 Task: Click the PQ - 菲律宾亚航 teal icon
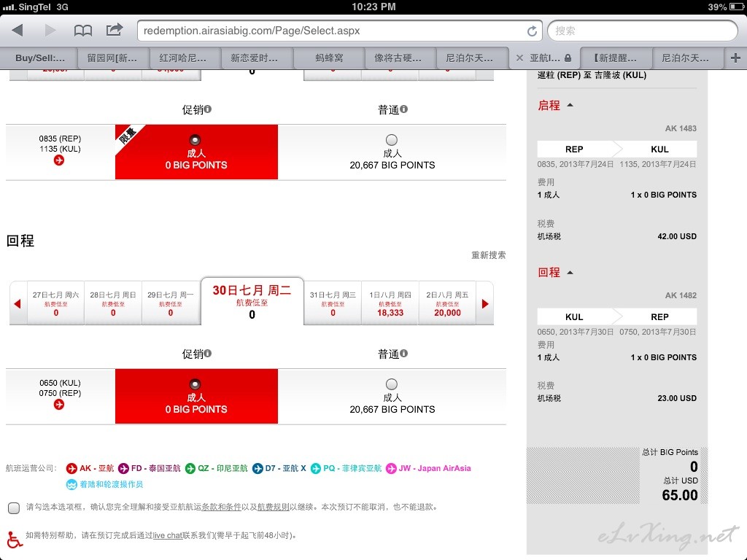pyautogui.click(x=315, y=469)
